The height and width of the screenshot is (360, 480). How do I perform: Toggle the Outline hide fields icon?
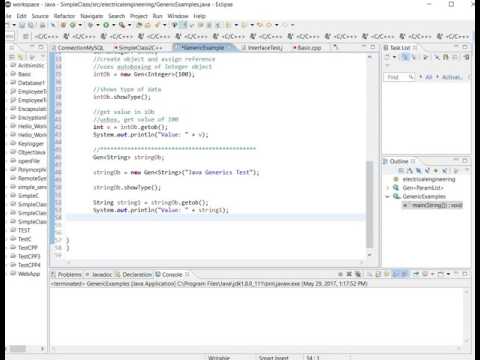(419, 171)
